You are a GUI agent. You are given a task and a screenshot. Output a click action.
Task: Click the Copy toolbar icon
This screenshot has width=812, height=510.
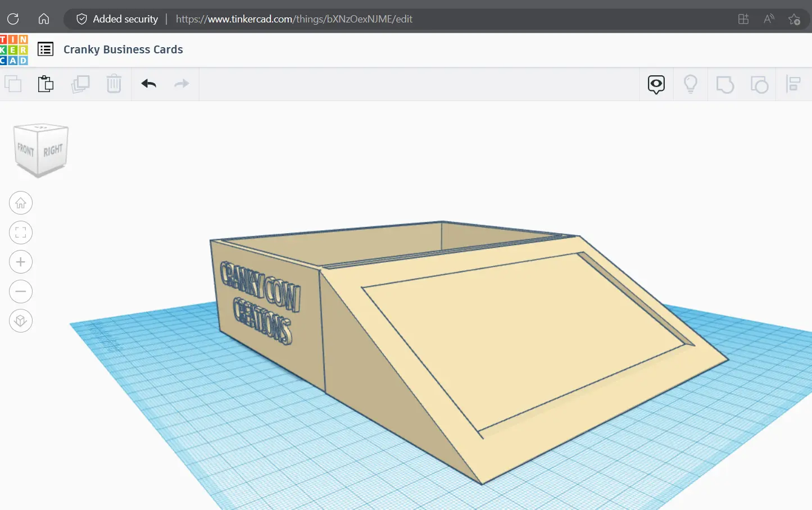click(x=13, y=84)
